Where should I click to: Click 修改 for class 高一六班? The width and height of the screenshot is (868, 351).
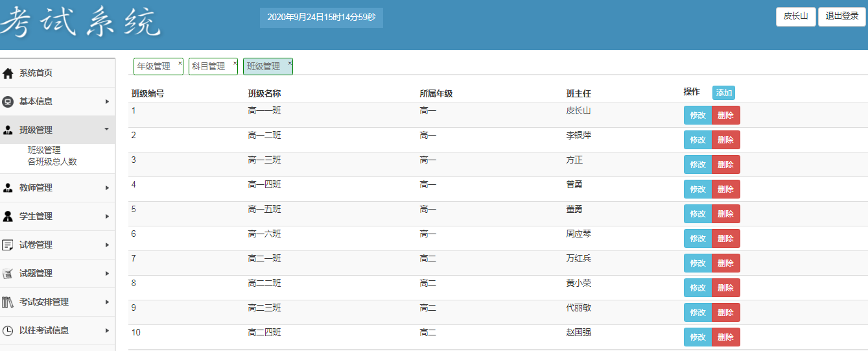pyautogui.click(x=698, y=239)
